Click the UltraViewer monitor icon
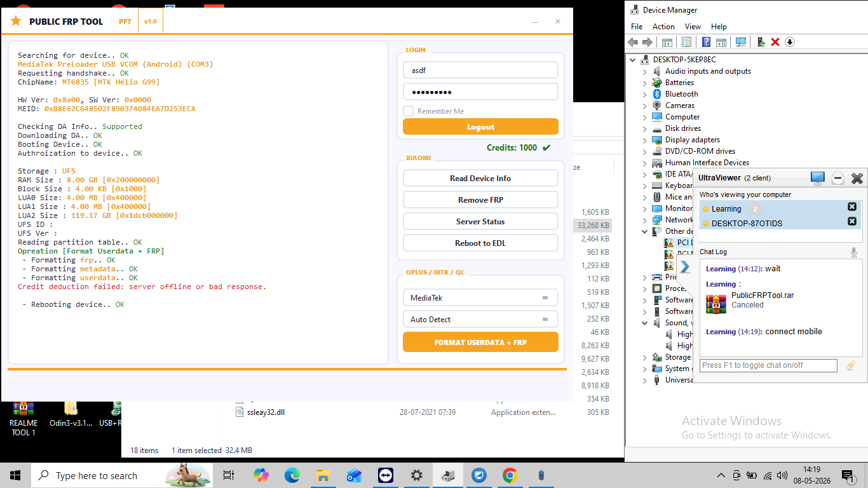This screenshot has width=868, height=488. click(x=817, y=179)
